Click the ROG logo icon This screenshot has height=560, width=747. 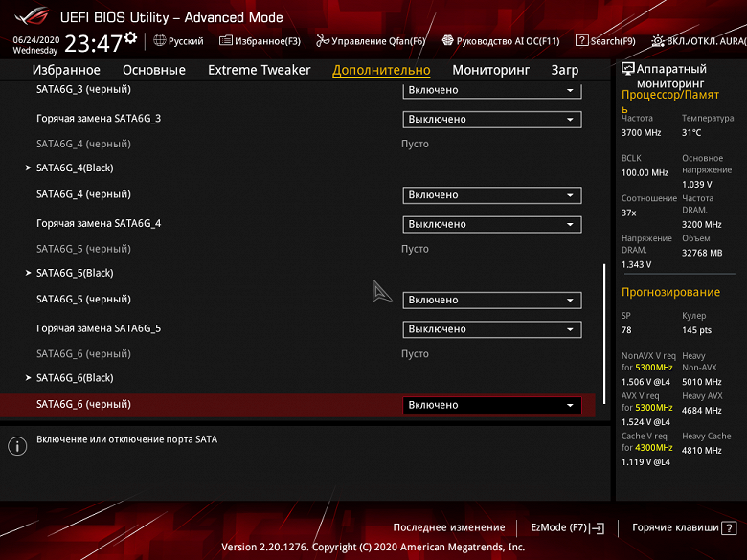(33, 16)
